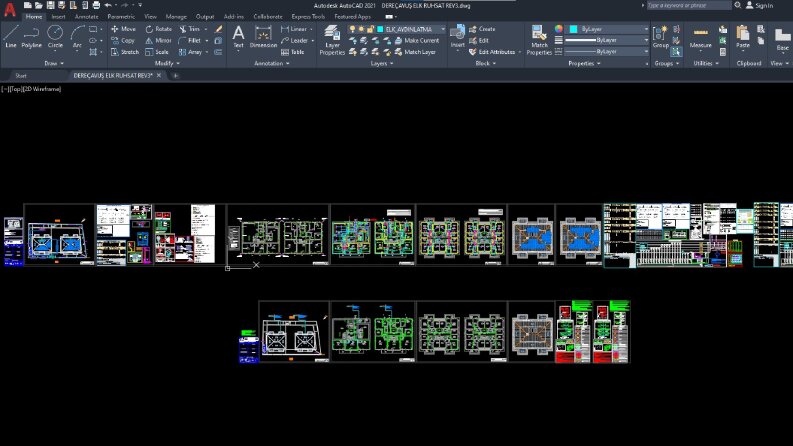
Task: Click the Dimension tool
Action: pyautogui.click(x=263, y=36)
